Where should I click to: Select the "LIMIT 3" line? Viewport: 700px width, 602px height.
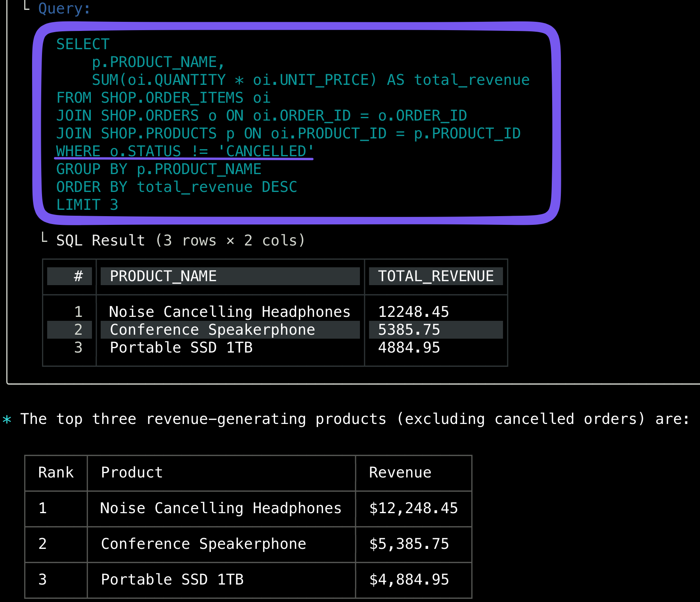(87, 205)
